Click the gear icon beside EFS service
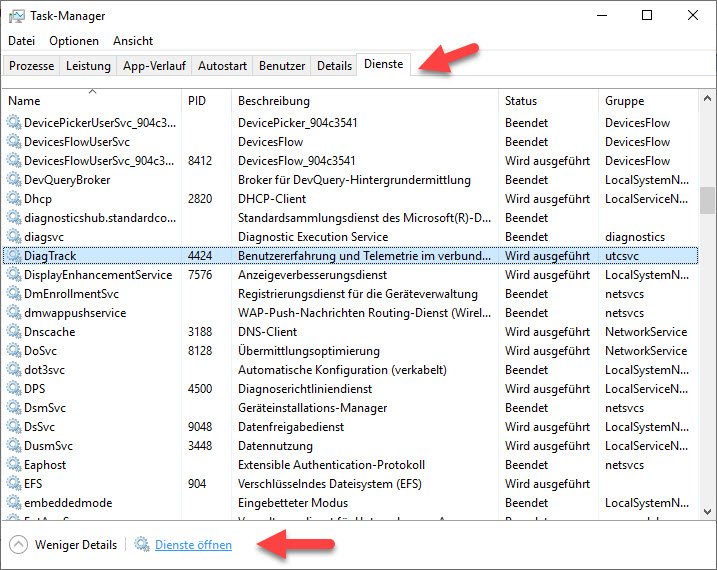The width and height of the screenshot is (717, 570). [x=14, y=484]
